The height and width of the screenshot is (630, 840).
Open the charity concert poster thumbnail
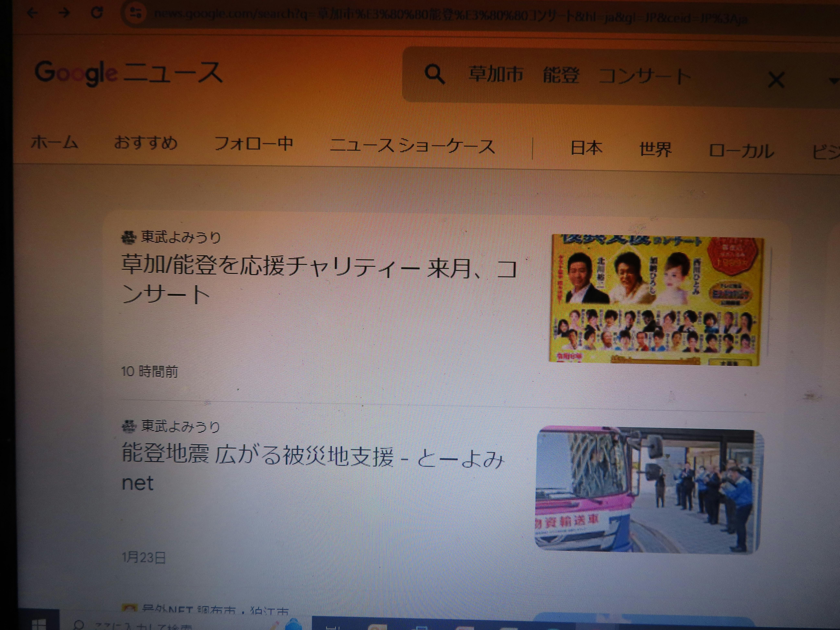[x=657, y=300]
